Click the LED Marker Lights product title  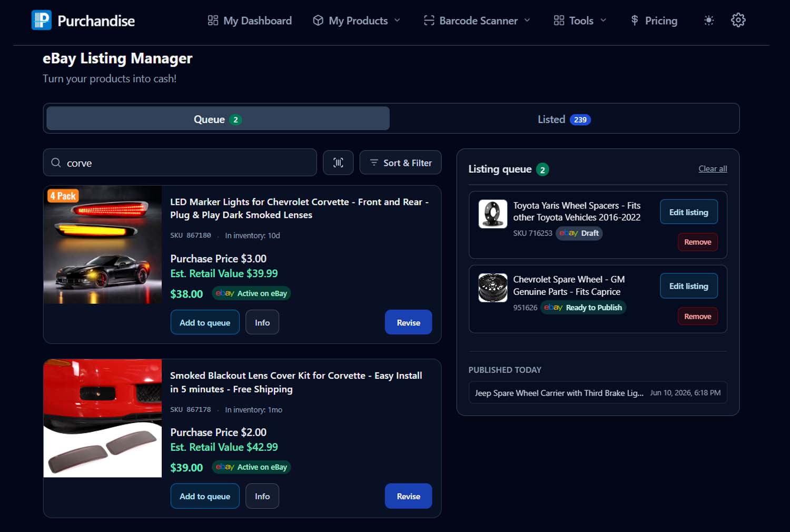(x=299, y=208)
